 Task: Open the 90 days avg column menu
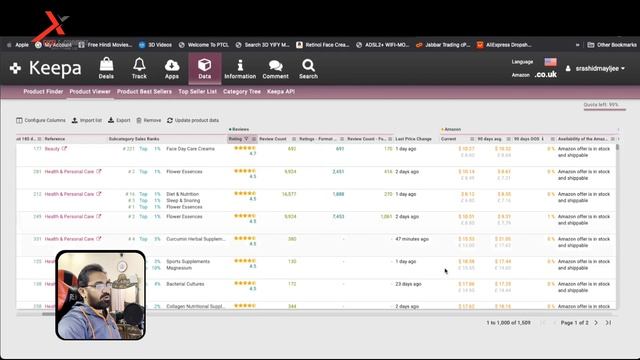pos(508,139)
